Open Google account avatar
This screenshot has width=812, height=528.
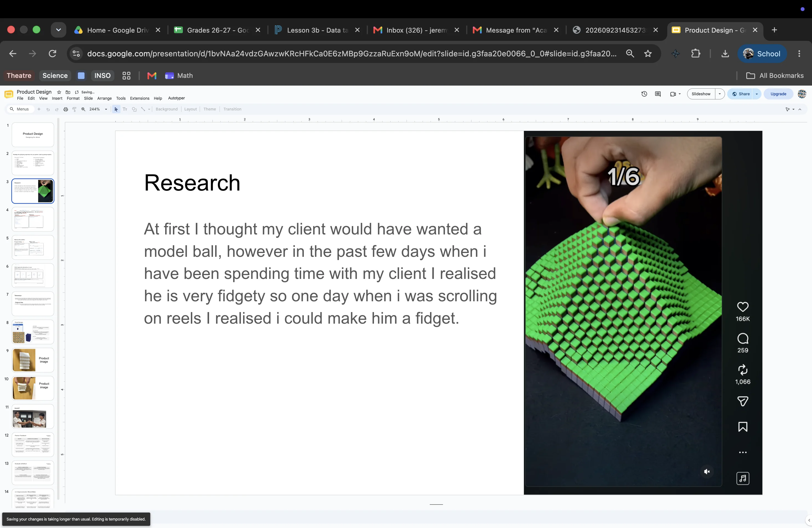pyautogui.click(x=802, y=94)
